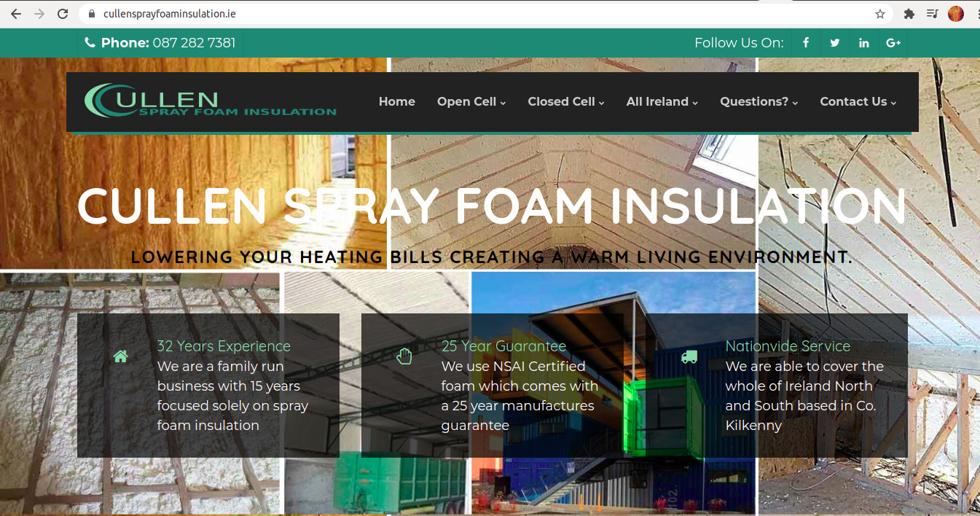Click the Cullen Spray Foam Insulation logo
The width and height of the screenshot is (980, 516).
click(x=211, y=101)
